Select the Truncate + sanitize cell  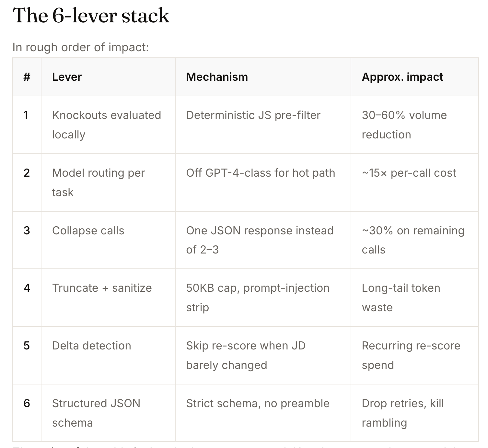108,298
